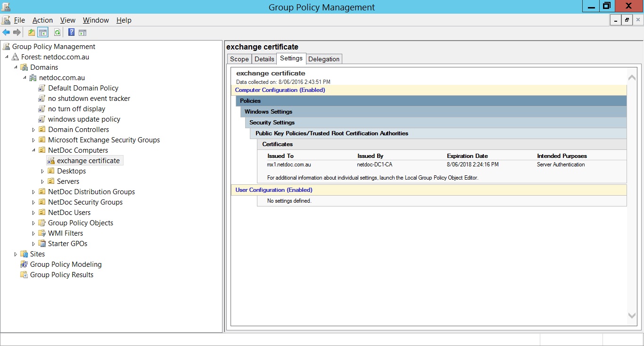Click the NetDoc Users OU icon
This screenshot has height=346, width=644.
[x=42, y=213]
